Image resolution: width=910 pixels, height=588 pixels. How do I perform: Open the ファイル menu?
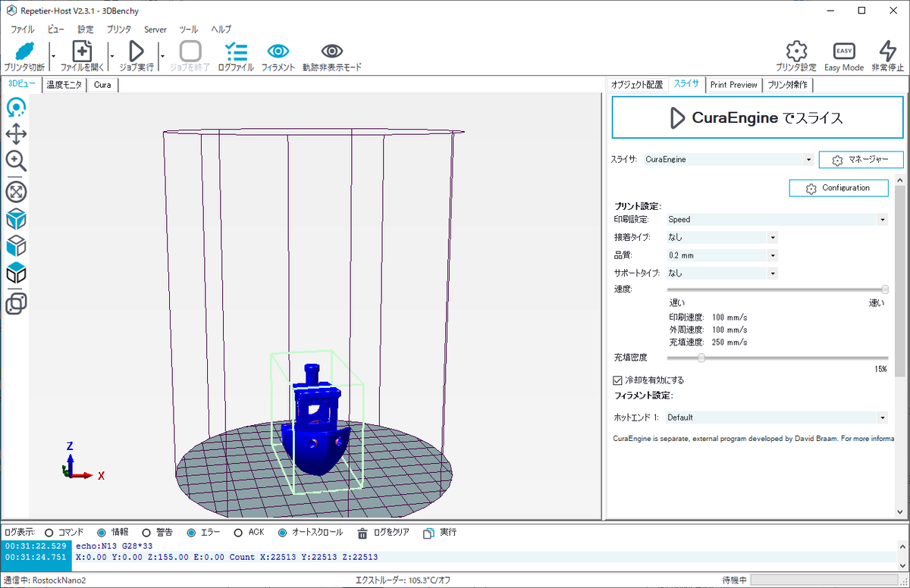pos(23,30)
